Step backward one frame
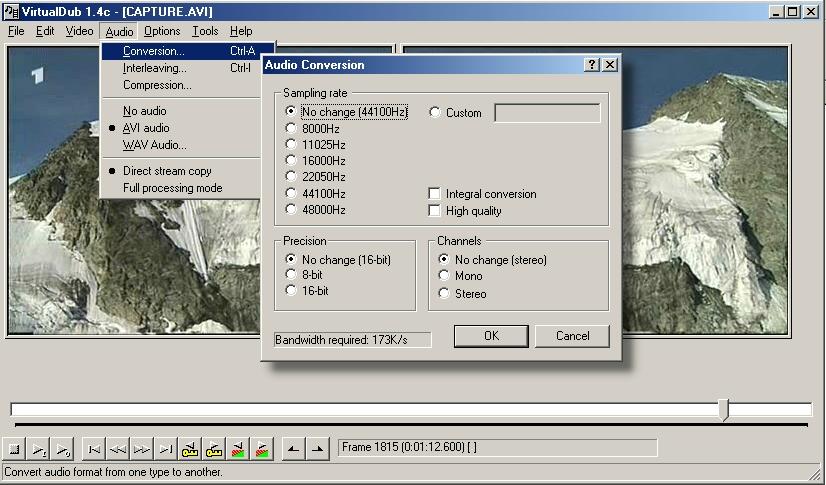This screenshot has height=485, width=826. pos(117,449)
